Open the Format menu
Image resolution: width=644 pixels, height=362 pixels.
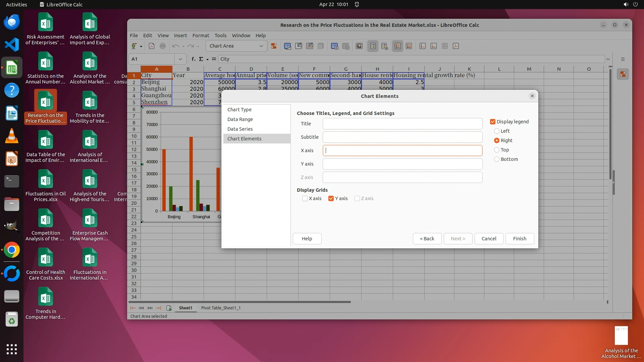201,36
